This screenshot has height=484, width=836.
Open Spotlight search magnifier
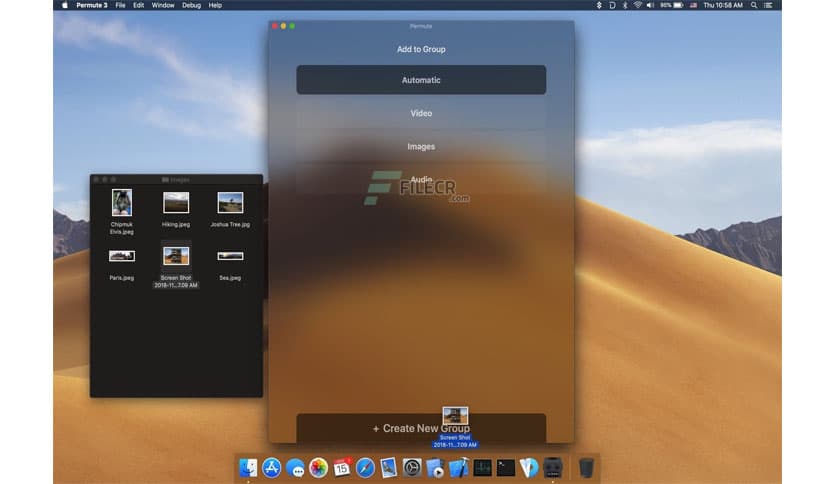pos(754,5)
